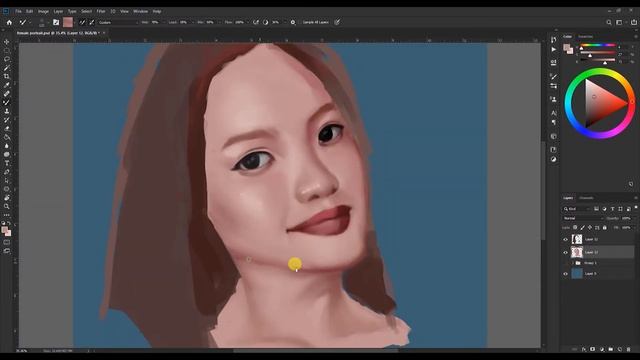Open the Brushes panel icon in dock
The height and width of the screenshot is (360, 640).
point(553,76)
